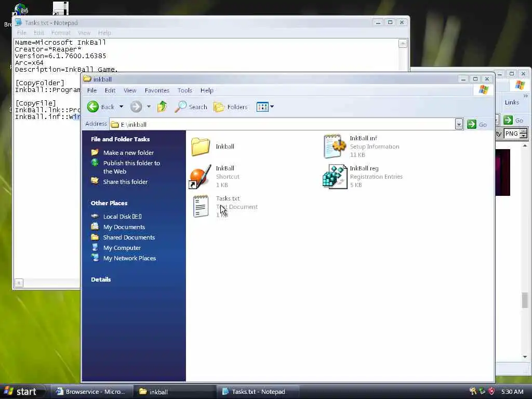Screen dimensions: 532x399
Task: Click the red shield tray icon
Action: point(491,392)
